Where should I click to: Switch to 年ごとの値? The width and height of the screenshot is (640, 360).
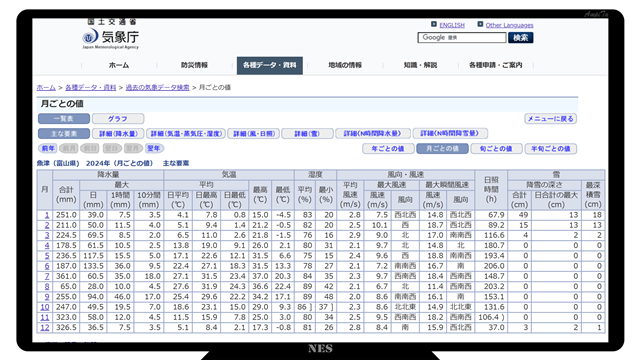coord(388,149)
